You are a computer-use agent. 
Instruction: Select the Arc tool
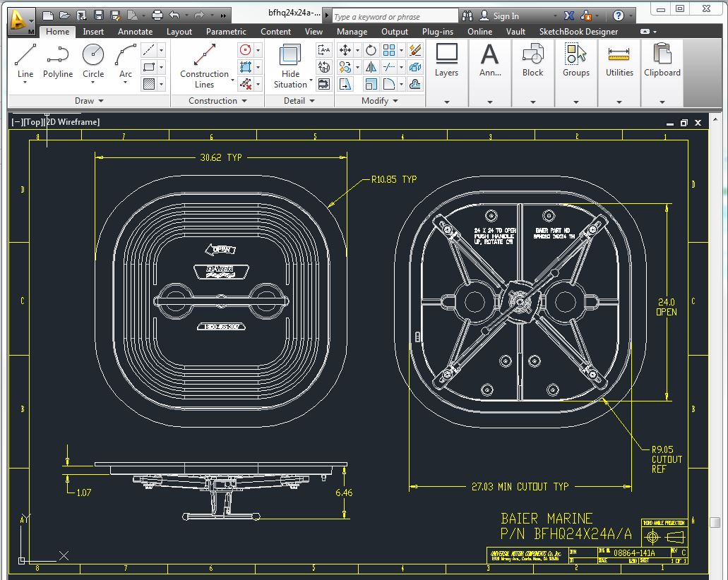tap(126, 61)
